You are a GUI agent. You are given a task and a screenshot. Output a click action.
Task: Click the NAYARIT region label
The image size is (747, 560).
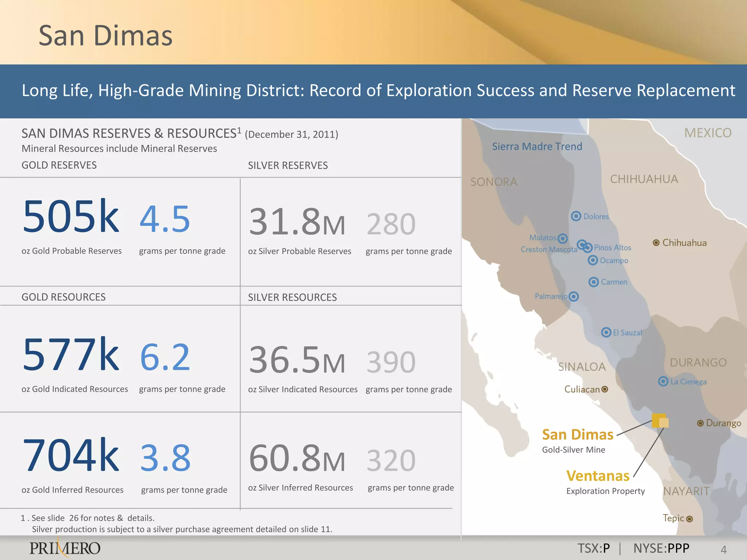(686, 491)
